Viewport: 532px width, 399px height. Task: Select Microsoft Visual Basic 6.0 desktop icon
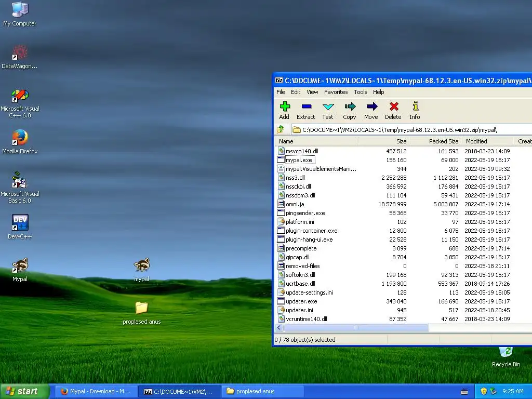(x=20, y=188)
